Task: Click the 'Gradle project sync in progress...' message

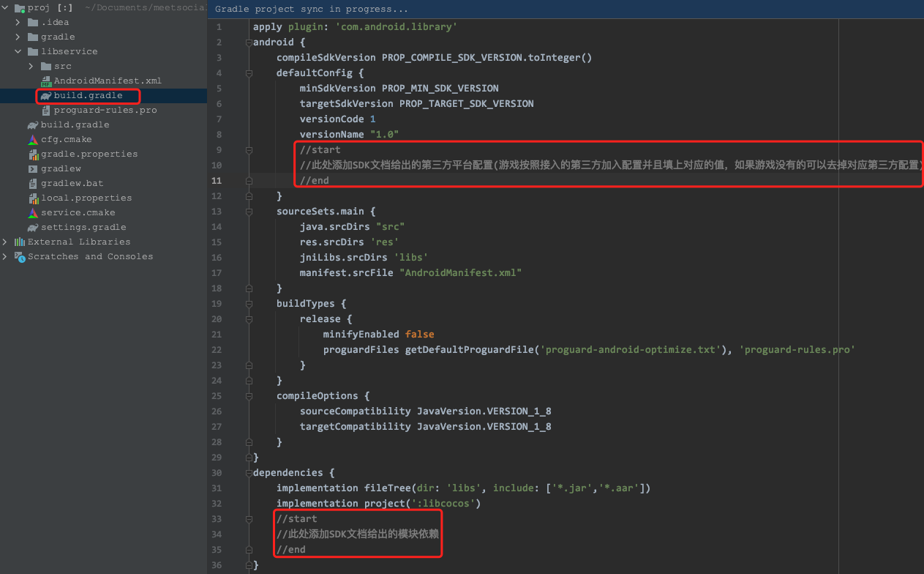Action: click(x=312, y=10)
